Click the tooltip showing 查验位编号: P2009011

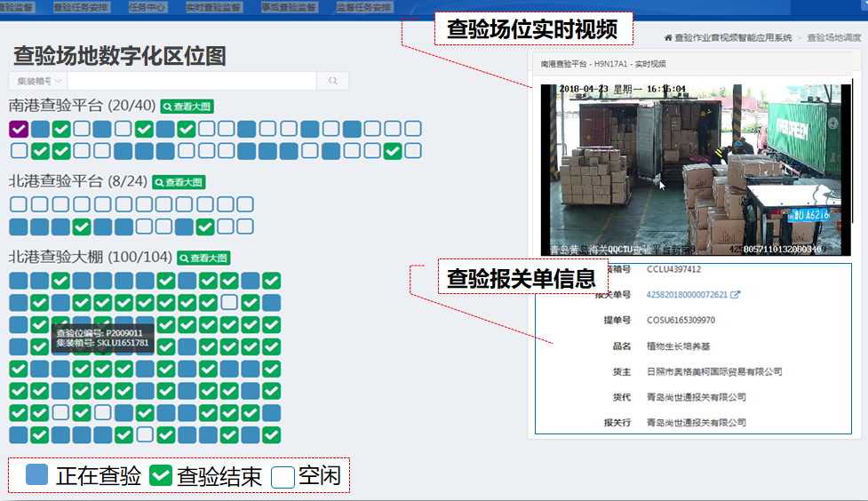pyautogui.click(x=103, y=338)
